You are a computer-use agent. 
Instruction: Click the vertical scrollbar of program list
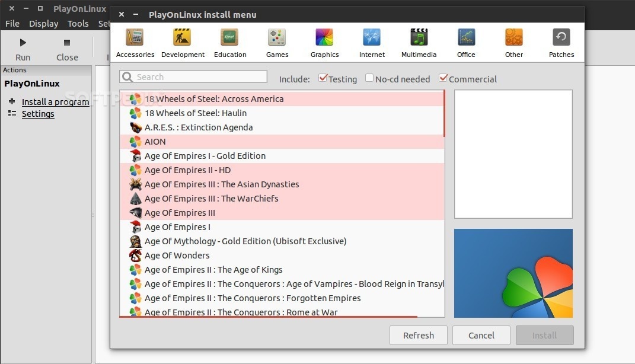coord(444,113)
